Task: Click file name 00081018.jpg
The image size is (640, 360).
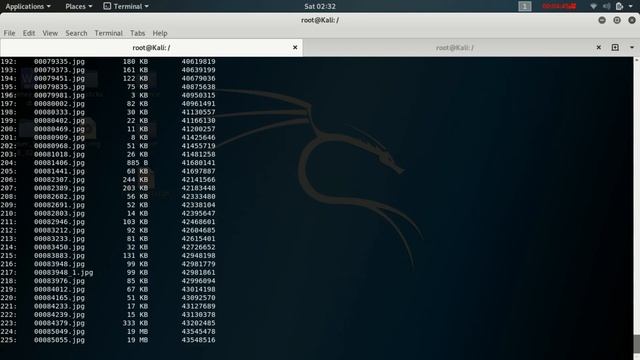Action: (59, 154)
